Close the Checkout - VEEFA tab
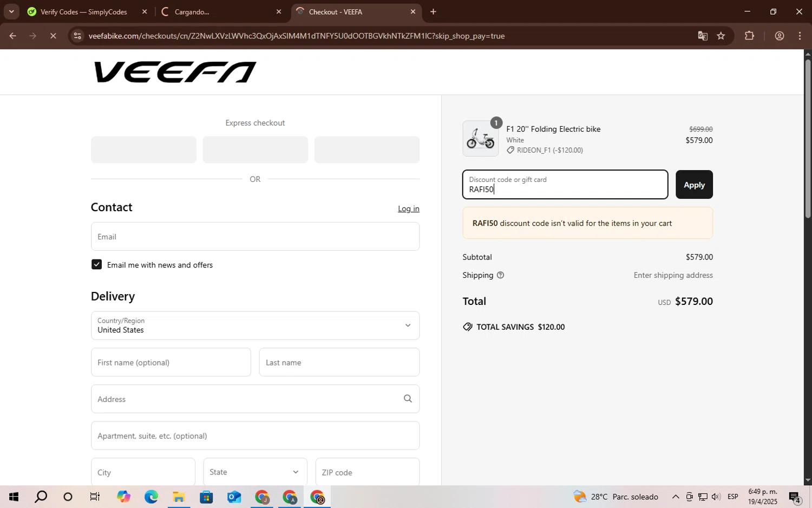812x508 pixels. (413, 12)
